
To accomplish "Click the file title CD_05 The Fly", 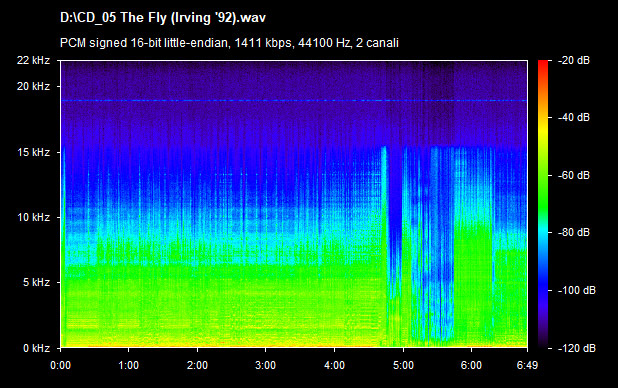I will (163, 18).
